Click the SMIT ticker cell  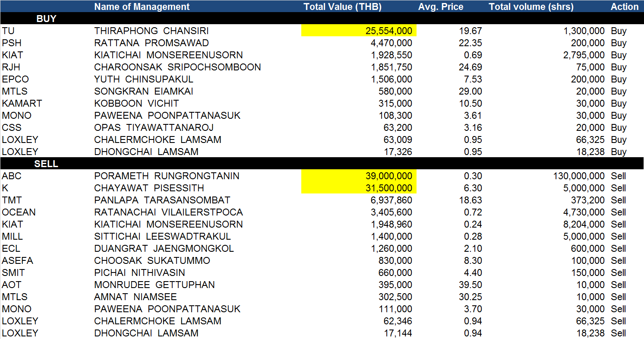pyautogui.click(x=13, y=272)
